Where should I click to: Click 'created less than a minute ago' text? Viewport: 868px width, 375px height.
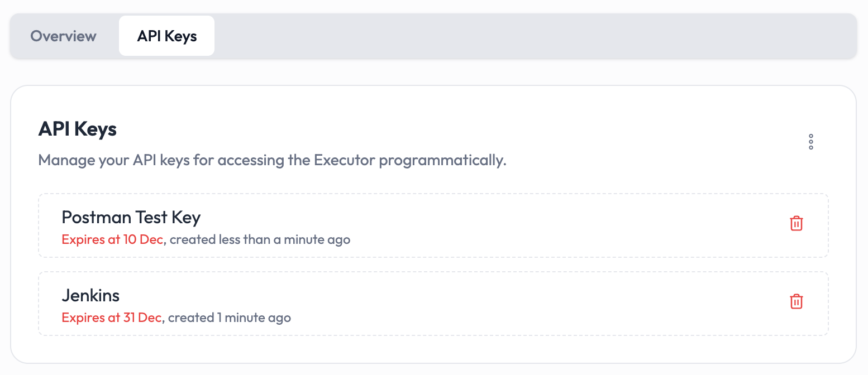(261, 240)
